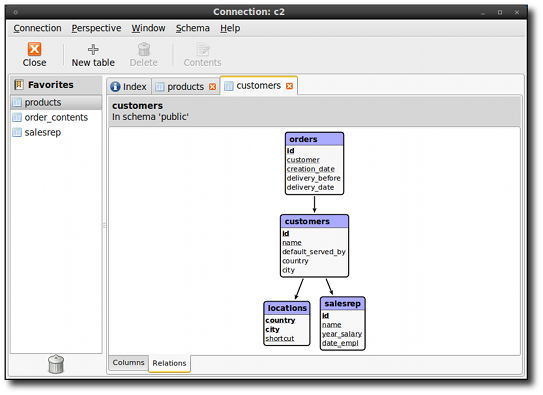Click the customer column in the orders table
This screenshot has height=395, width=543.
[x=303, y=160]
